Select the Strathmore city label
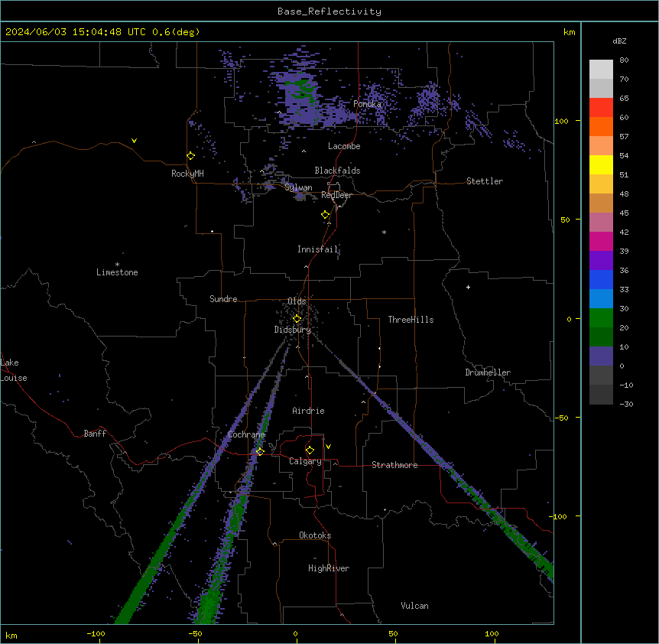The height and width of the screenshot is (644, 659). [394, 465]
